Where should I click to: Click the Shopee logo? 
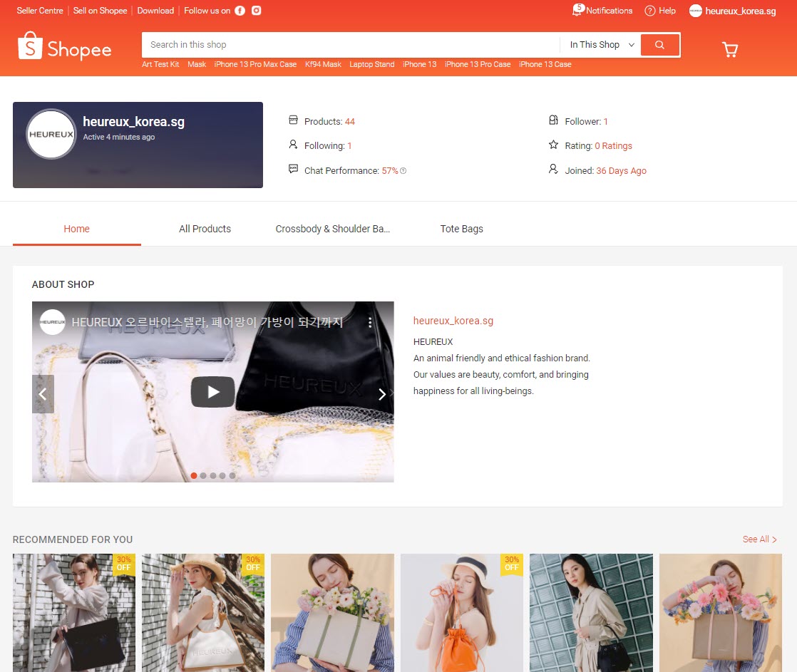tap(65, 47)
